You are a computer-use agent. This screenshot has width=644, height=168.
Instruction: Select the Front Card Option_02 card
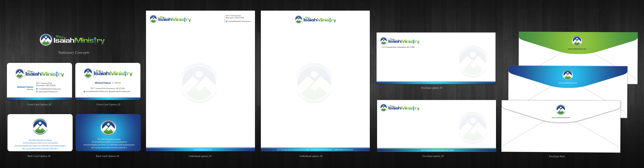108,81
